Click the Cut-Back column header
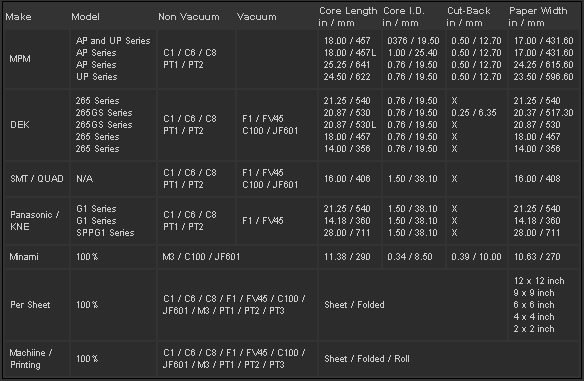Image resolution: width=584 pixels, height=381 pixels. [x=469, y=17]
